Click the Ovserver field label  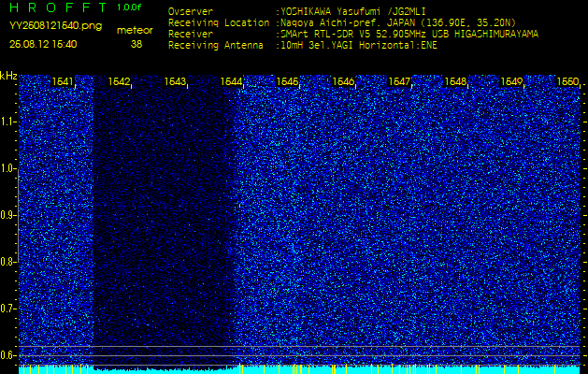(x=191, y=11)
